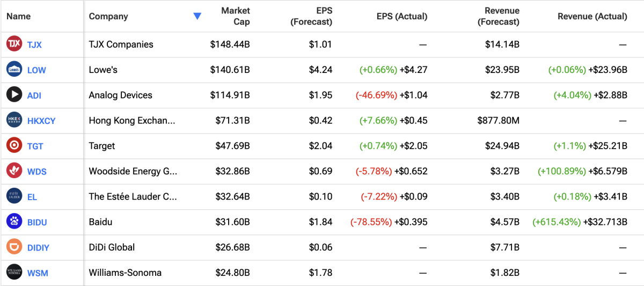This screenshot has width=644, height=286.
Task: Open the HKXCY ticker link
Action: 41,121
